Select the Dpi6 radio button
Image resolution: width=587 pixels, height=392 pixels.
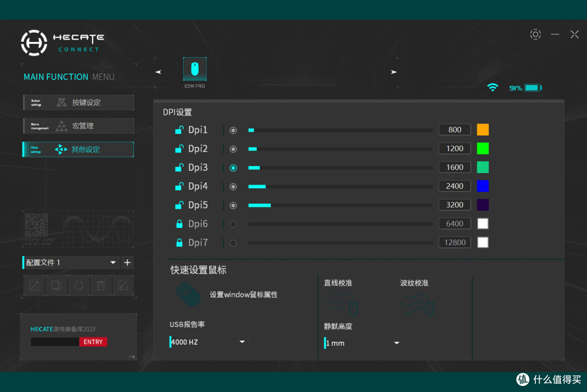coord(233,224)
